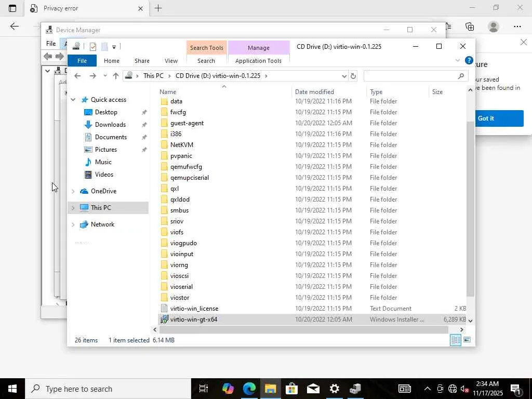Go up one folder level arrow
This screenshot has height=399, width=532.
click(116, 76)
